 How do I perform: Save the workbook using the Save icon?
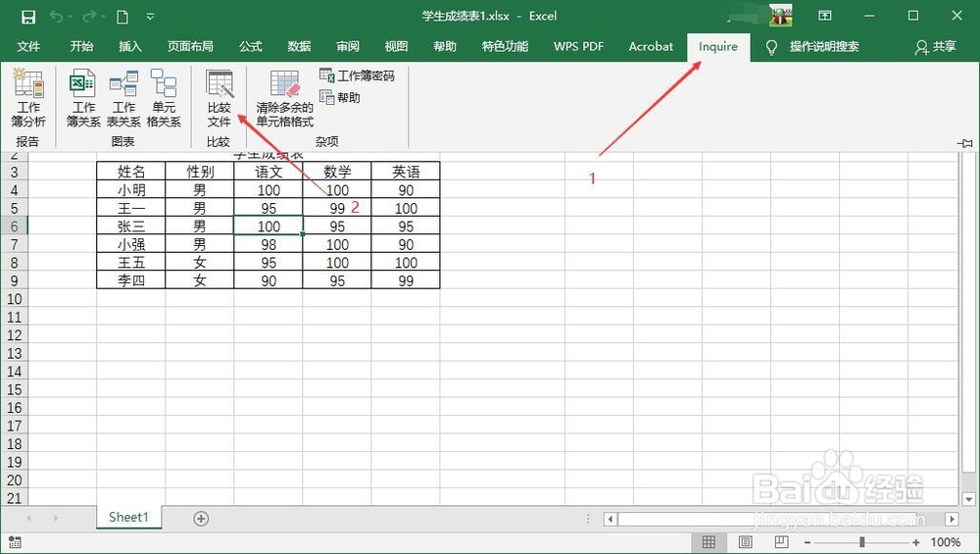(28, 17)
